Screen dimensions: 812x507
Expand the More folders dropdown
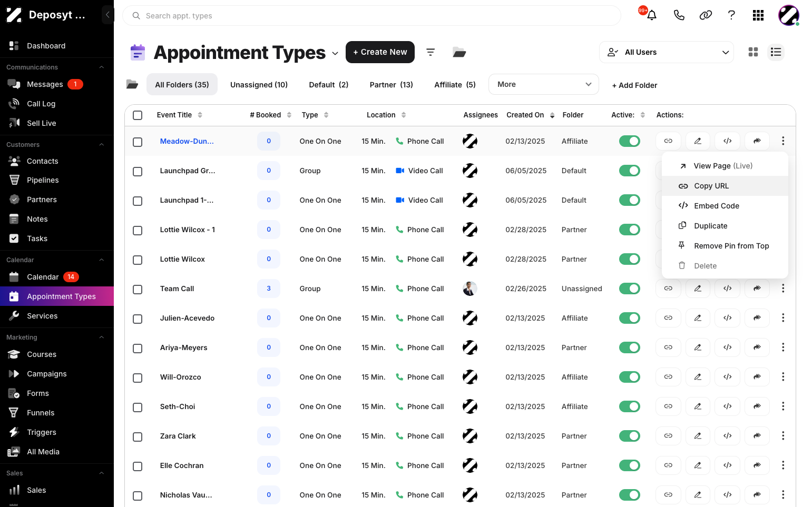coord(544,84)
